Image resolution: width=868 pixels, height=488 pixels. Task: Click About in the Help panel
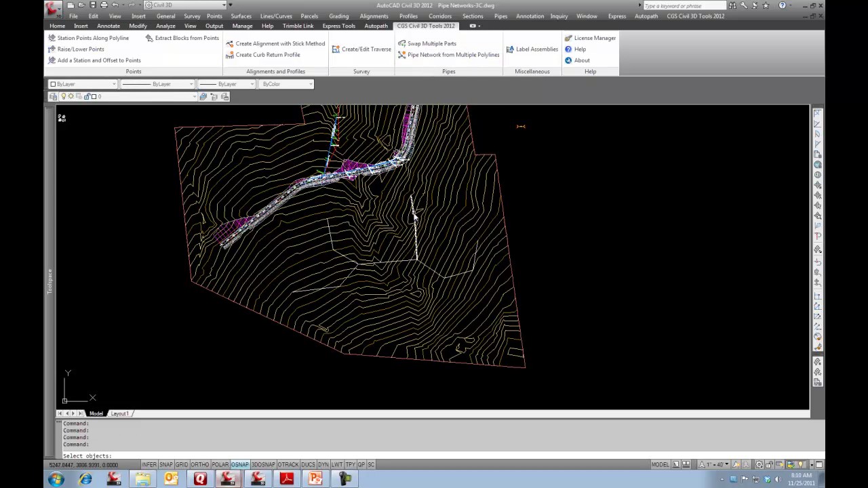[577, 60]
